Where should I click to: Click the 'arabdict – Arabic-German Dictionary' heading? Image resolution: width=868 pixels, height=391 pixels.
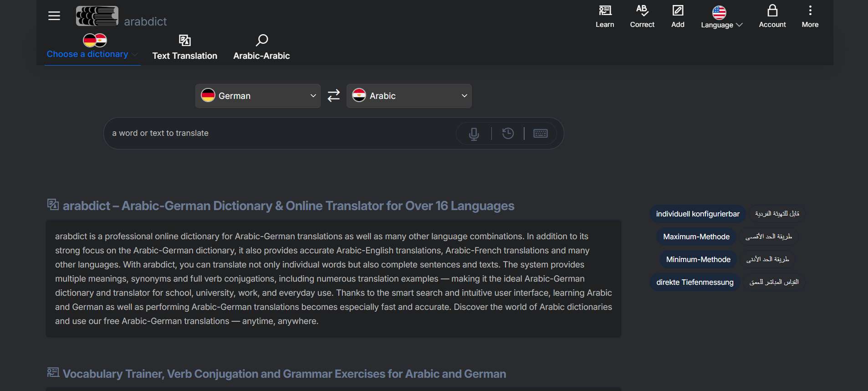coord(289,206)
